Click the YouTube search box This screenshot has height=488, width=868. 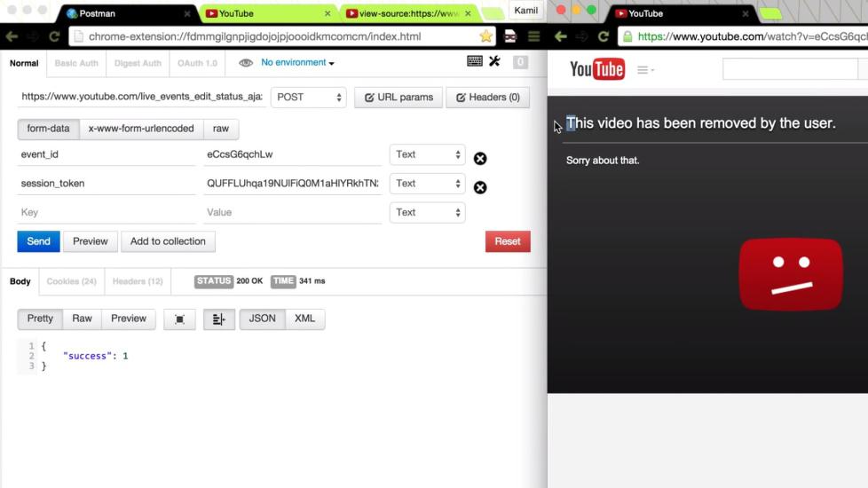[790, 70]
